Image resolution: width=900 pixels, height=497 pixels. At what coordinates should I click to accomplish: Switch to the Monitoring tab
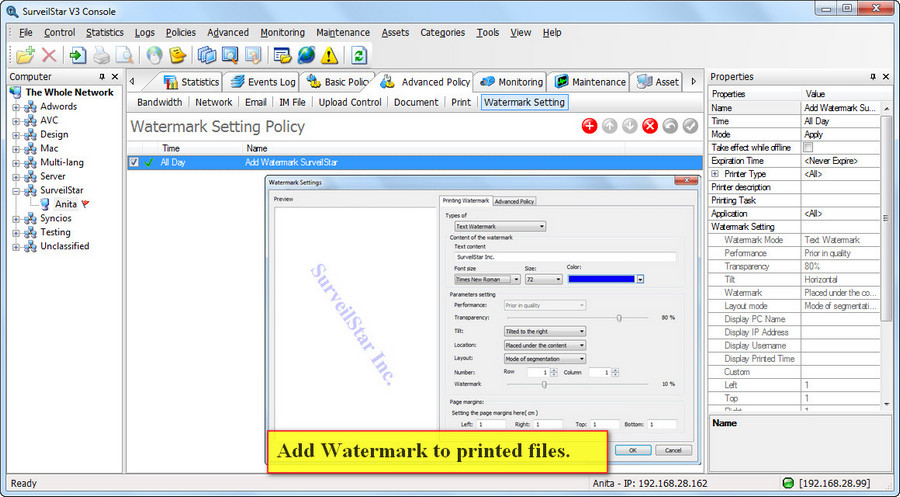(512, 82)
